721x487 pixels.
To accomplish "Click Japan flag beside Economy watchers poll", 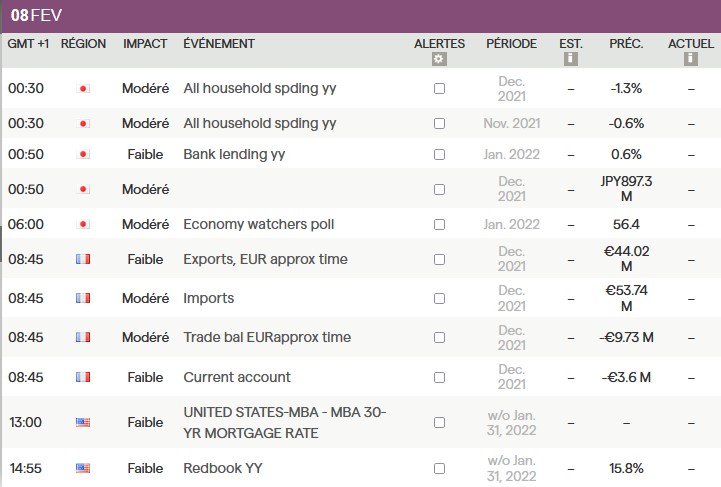I will click(x=83, y=224).
